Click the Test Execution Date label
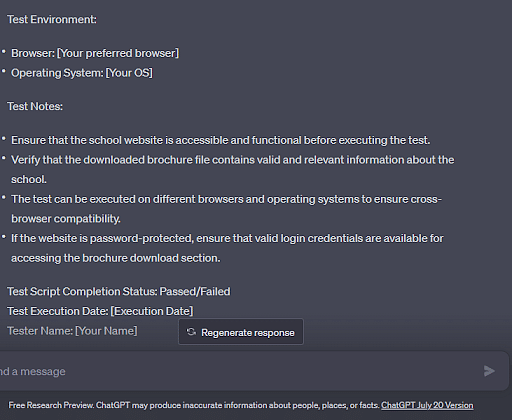This screenshot has width=512, height=420. (x=58, y=311)
